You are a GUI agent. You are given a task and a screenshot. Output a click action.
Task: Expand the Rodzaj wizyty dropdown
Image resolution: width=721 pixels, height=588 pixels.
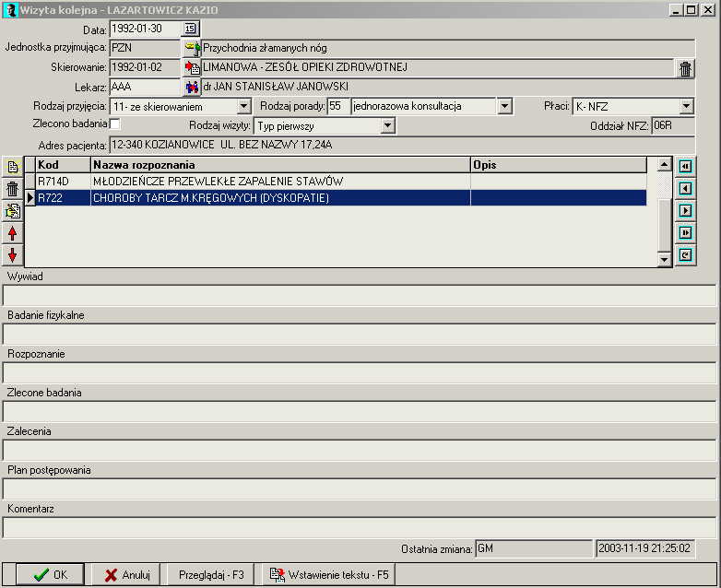387,125
